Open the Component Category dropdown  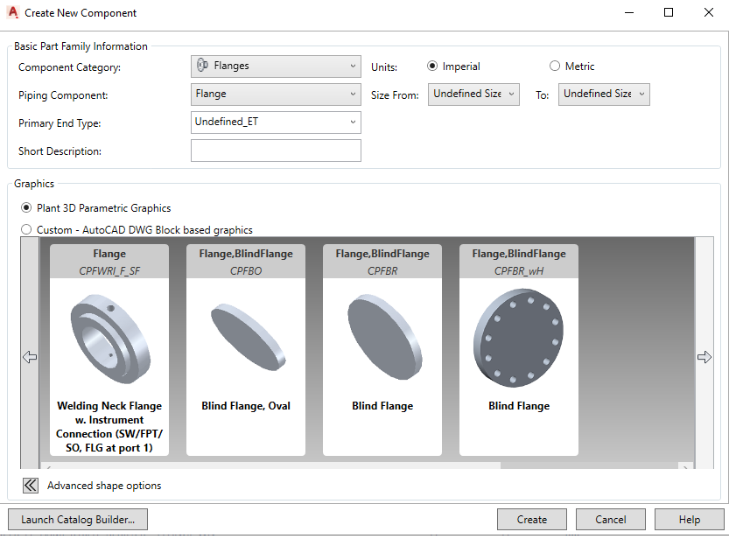(x=276, y=66)
